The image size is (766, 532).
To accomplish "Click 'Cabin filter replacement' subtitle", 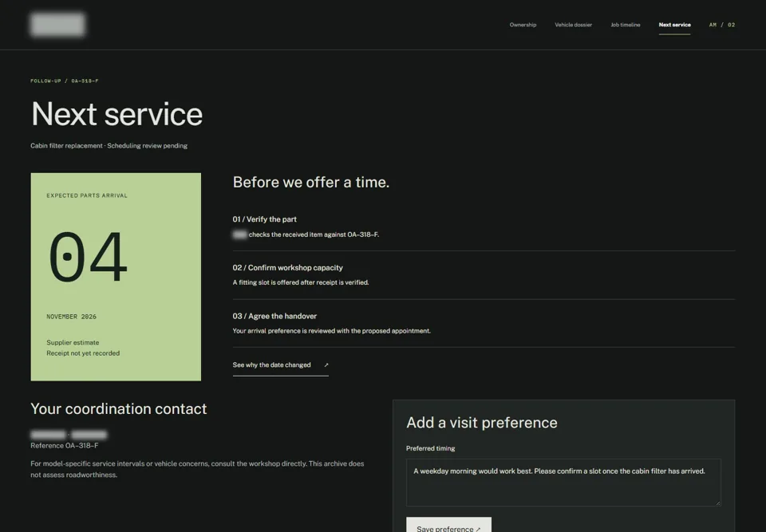I will click(66, 146).
